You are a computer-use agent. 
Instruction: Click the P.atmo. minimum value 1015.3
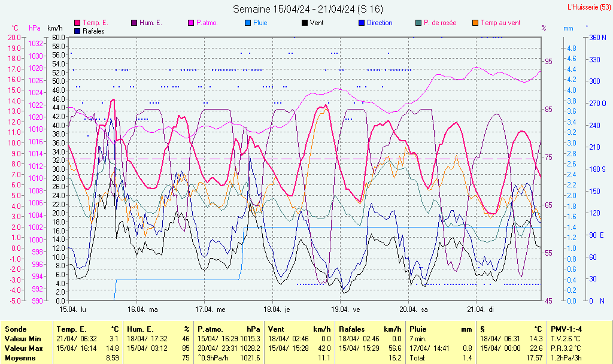(x=251, y=339)
